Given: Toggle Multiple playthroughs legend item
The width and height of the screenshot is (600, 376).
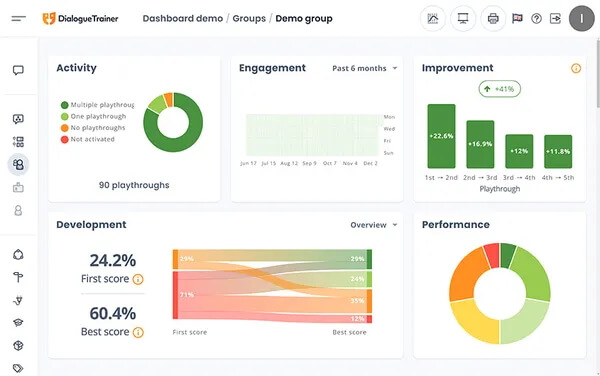Looking at the screenshot, I should 98,105.
